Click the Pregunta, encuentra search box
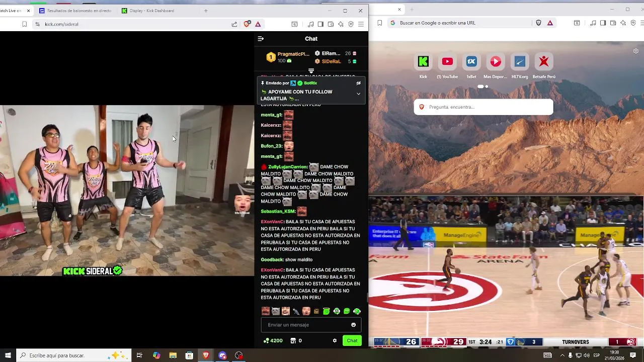The height and width of the screenshot is (362, 644). [484, 107]
